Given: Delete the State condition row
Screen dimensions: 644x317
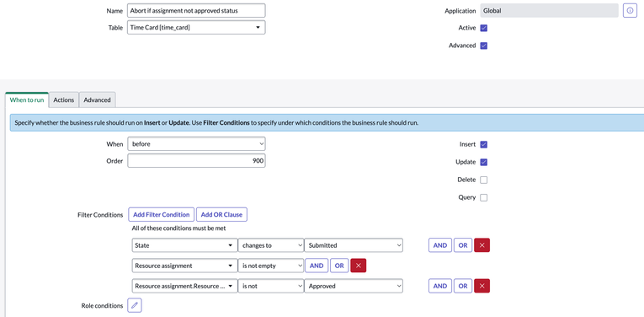Looking at the screenshot, I should [482, 245].
